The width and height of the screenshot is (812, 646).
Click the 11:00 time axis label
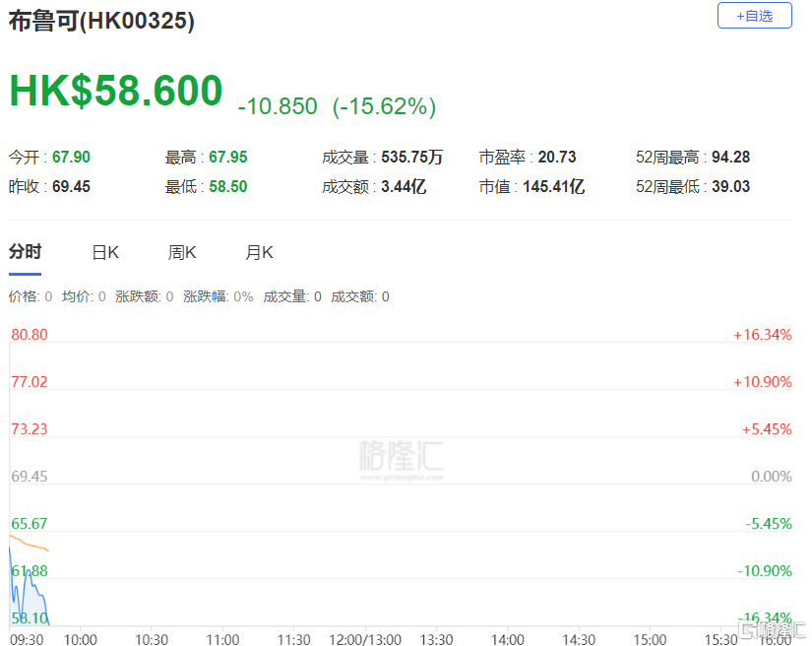tap(222, 639)
